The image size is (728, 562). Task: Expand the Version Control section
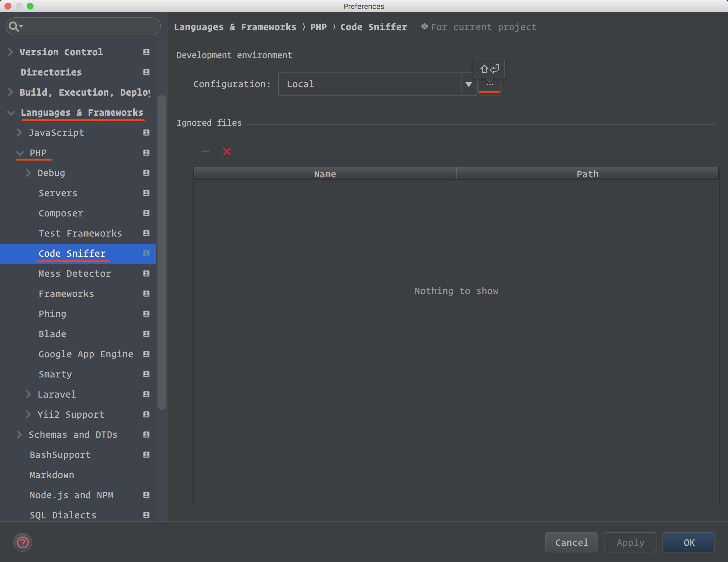tap(10, 52)
